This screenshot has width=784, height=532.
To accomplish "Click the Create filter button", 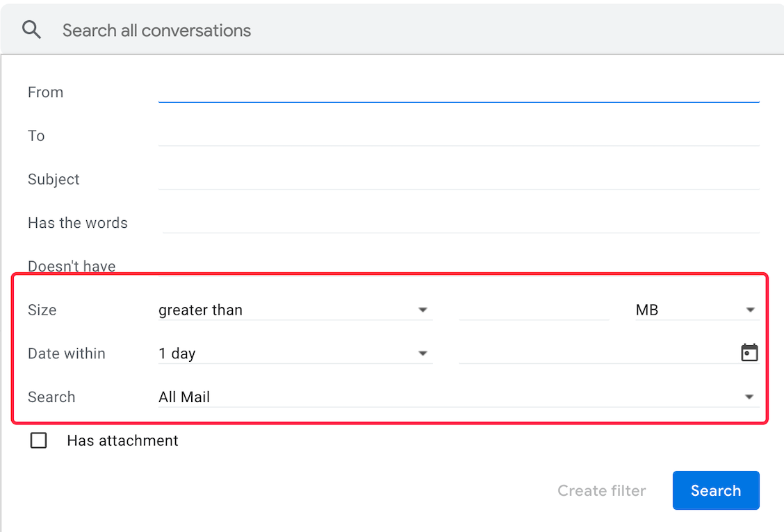I will (x=601, y=490).
